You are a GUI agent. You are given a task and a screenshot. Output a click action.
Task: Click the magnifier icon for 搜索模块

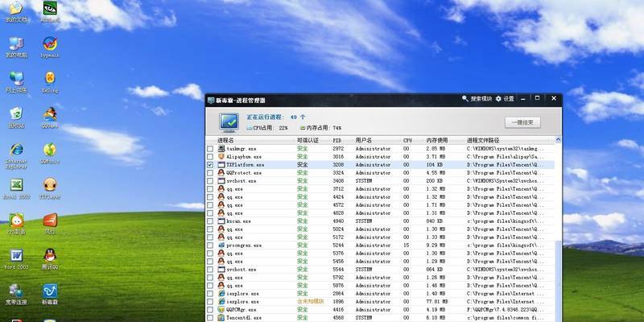coord(465,98)
